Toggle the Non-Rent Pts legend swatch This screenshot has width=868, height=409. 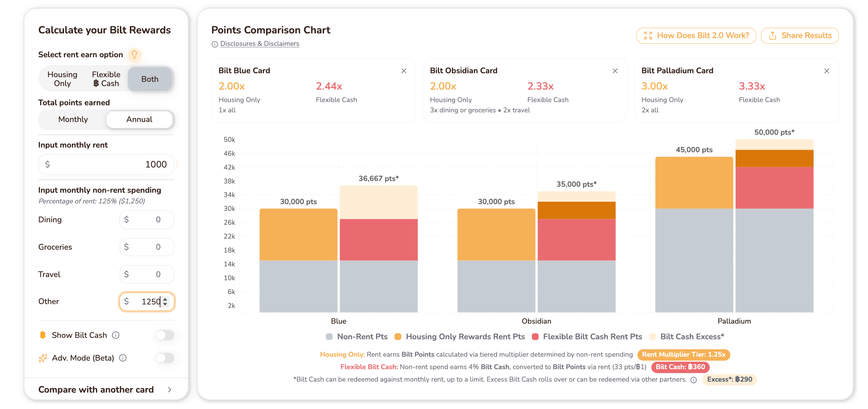(x=329, y=336)
